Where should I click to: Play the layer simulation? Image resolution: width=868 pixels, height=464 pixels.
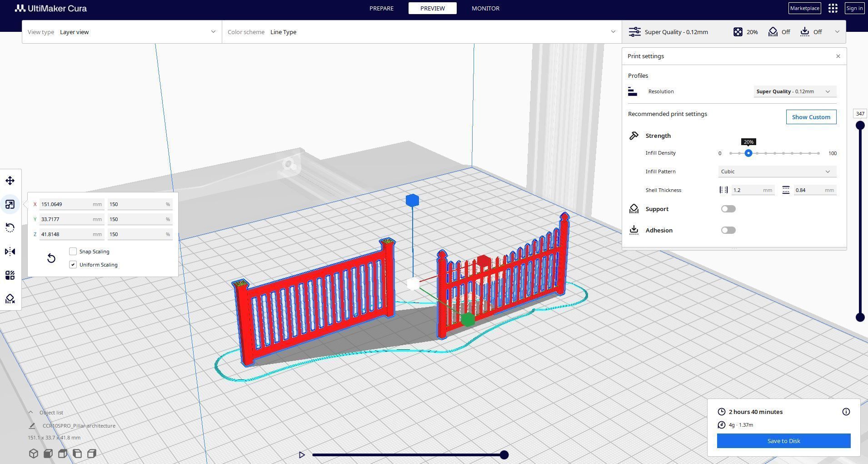[302, 455]
